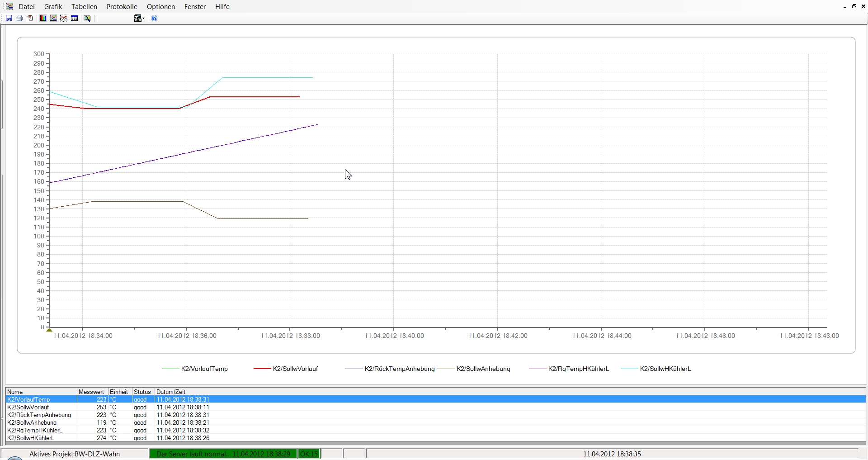Click the green OK:15 status indicator
This screenshot has height=460, width=868.
[x=309, y=454]
